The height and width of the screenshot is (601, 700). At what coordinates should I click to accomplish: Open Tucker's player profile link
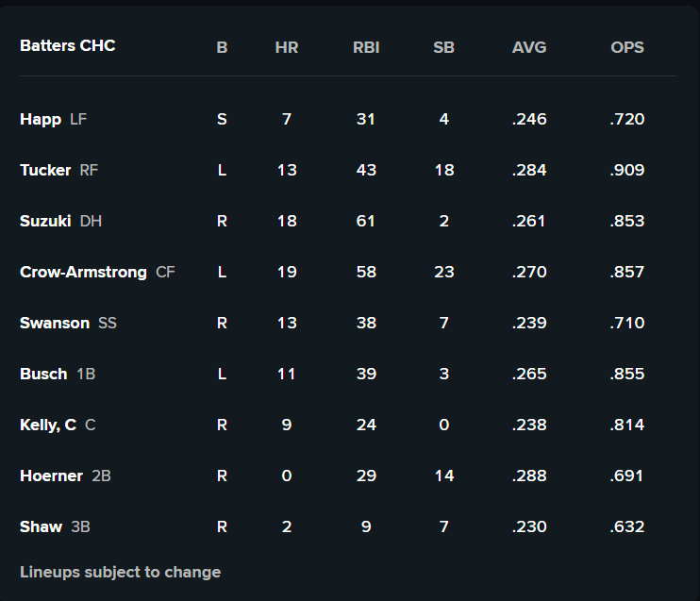pyautogui.click(x=45, y=170)
